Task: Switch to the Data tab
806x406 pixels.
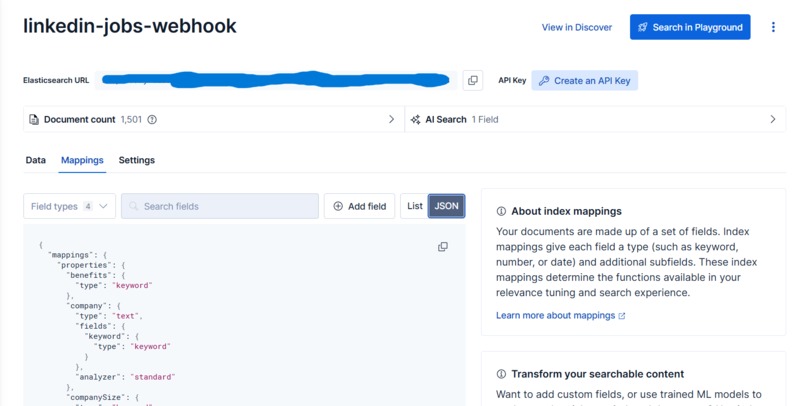Action: click(x=35, y=160)
